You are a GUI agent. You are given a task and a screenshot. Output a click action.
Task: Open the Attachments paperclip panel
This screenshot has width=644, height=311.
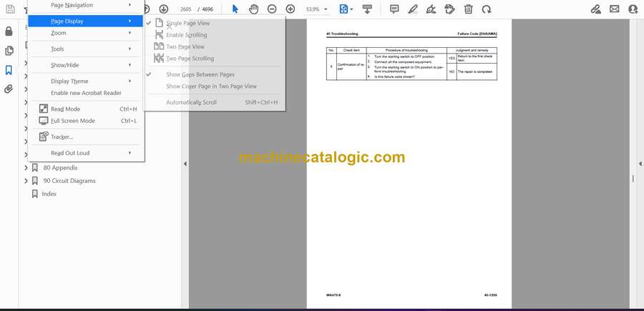tap(9, 89)
